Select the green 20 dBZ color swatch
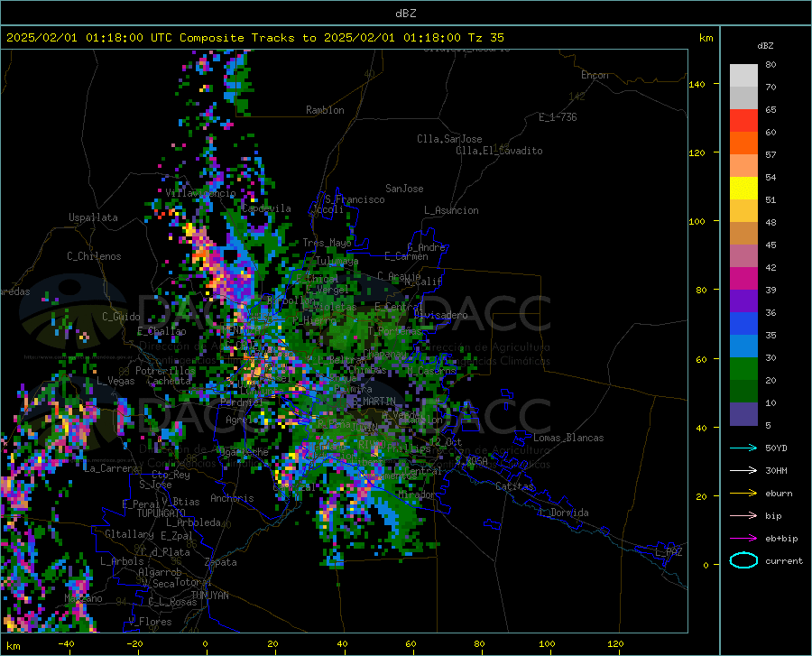The width and height of the screenshot is (812, 656). tap(743, 369)
